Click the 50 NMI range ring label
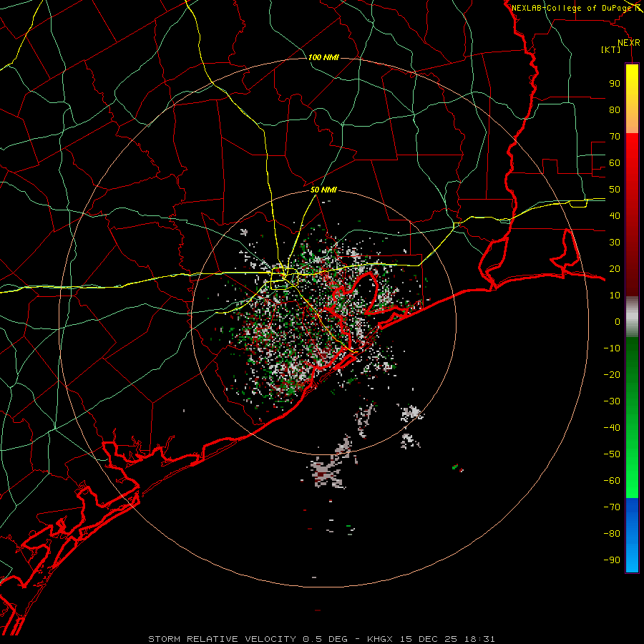This screenshot has height=644, width=644. coord(323,190)
